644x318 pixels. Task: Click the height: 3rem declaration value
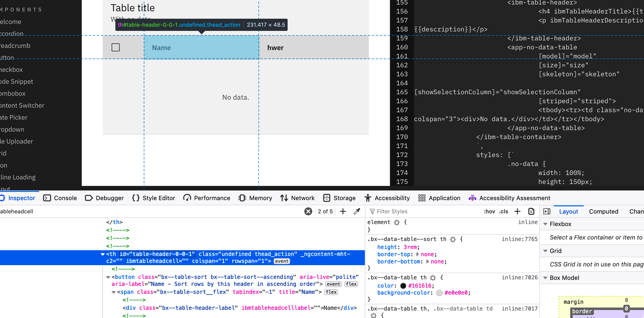click(410, 247)
